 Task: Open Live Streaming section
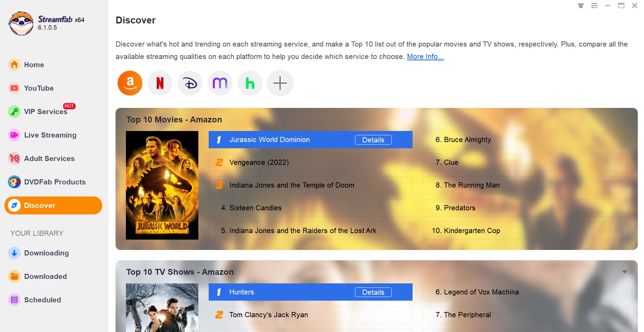point(50,135)
